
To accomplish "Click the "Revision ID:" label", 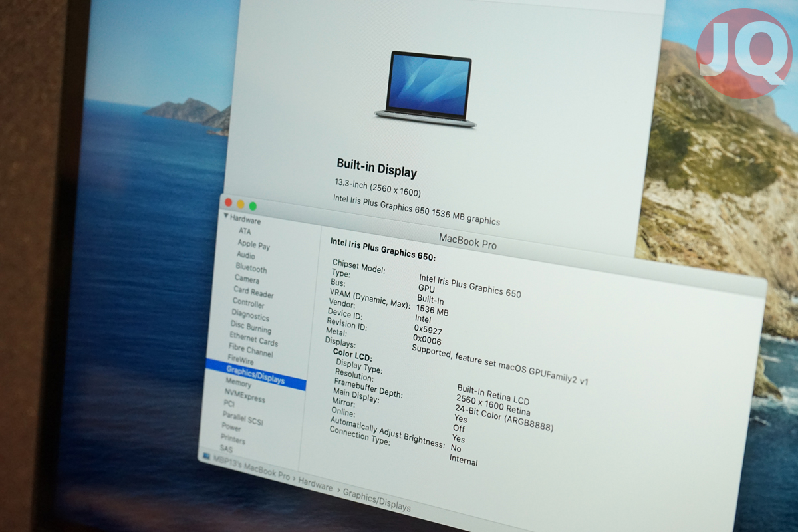I will click(346, 323).
